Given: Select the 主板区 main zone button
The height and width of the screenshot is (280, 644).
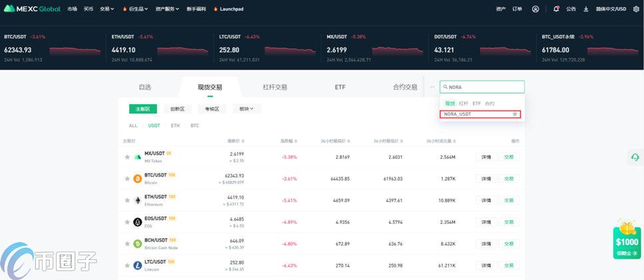Looking at the screenshot, I should (x=143, y=109).
